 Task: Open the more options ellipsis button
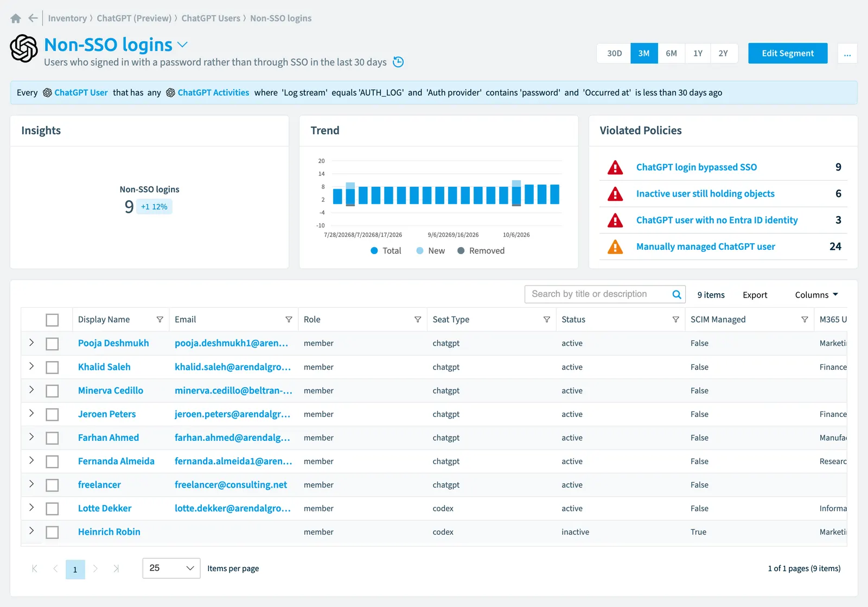[x=847, y=53]
